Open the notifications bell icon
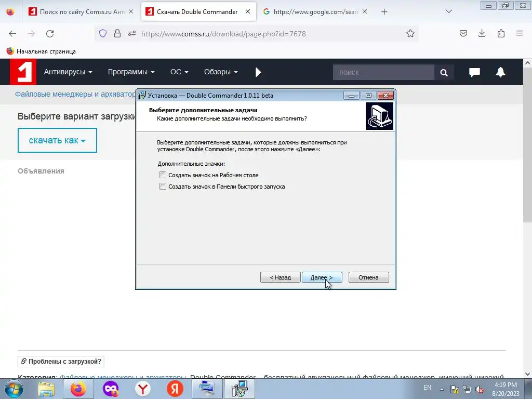The height and width of the screenshot is (399, 532). click(x=500, y=72)
